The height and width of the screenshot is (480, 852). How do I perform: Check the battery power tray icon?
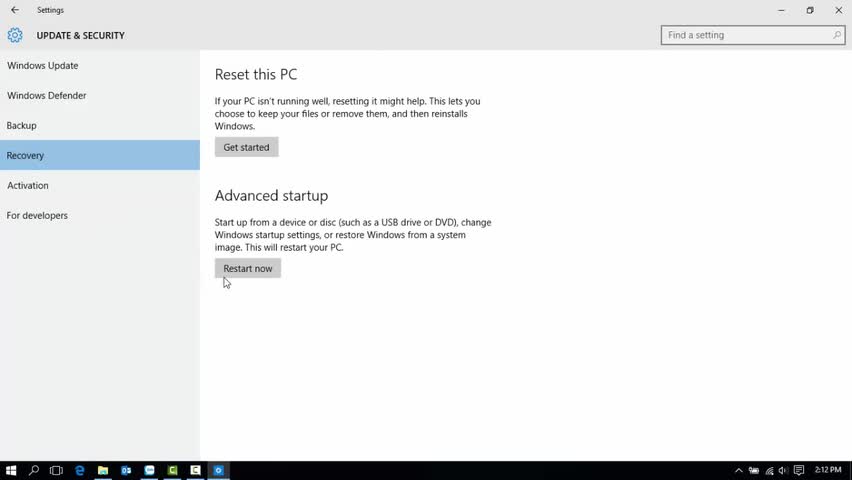[x=754, y=470]
